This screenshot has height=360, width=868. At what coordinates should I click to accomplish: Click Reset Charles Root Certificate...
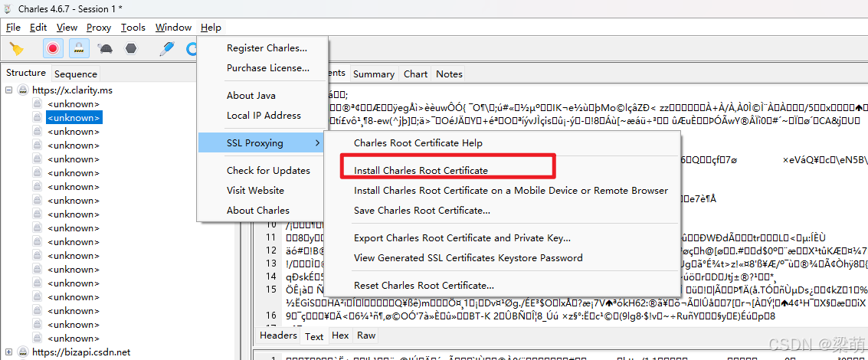(x=424, y=286)
